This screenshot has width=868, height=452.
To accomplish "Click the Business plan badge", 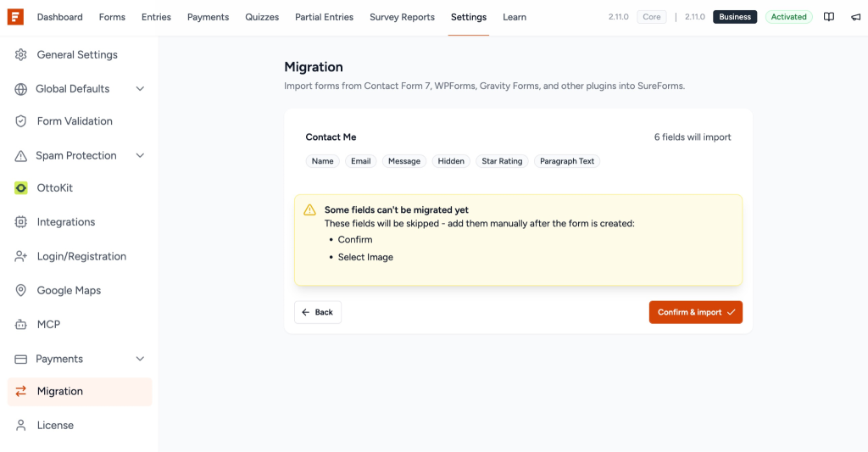I will point(735,17).
